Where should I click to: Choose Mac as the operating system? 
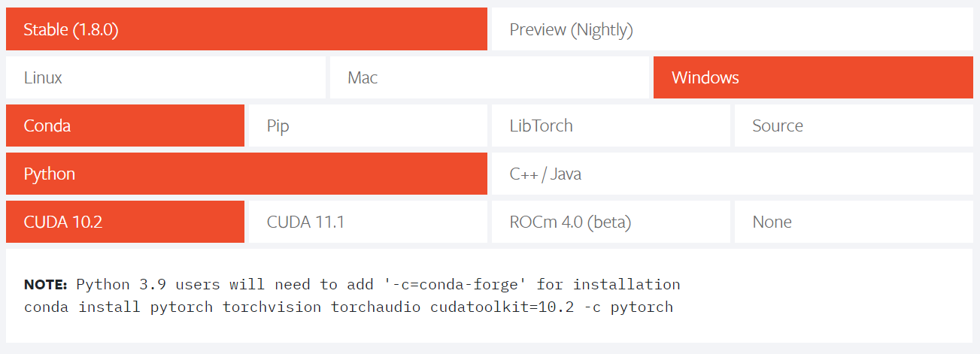(x=489, y=77)
